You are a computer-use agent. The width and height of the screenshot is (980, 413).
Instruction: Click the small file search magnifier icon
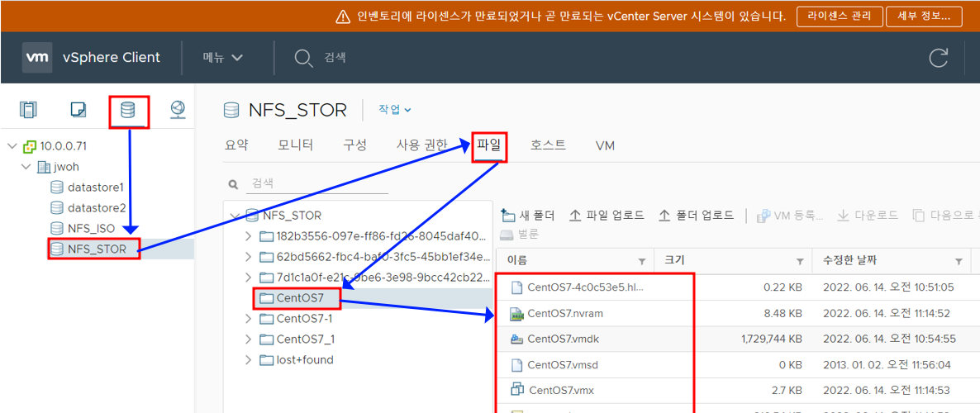tap(234, 184)
